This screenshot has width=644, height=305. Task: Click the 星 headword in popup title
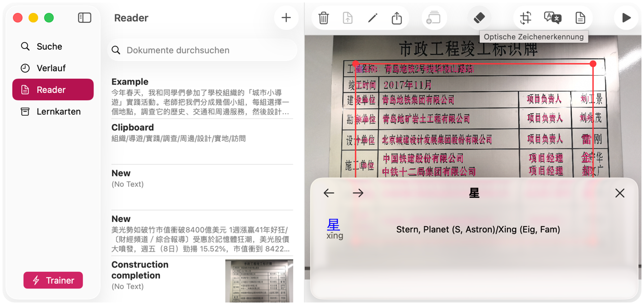(474, 193)
